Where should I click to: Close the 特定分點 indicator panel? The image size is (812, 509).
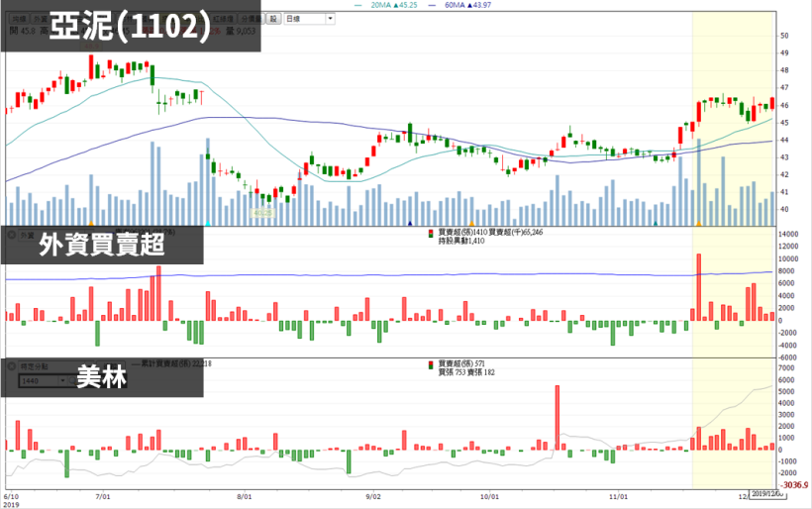tap(11, 366)
